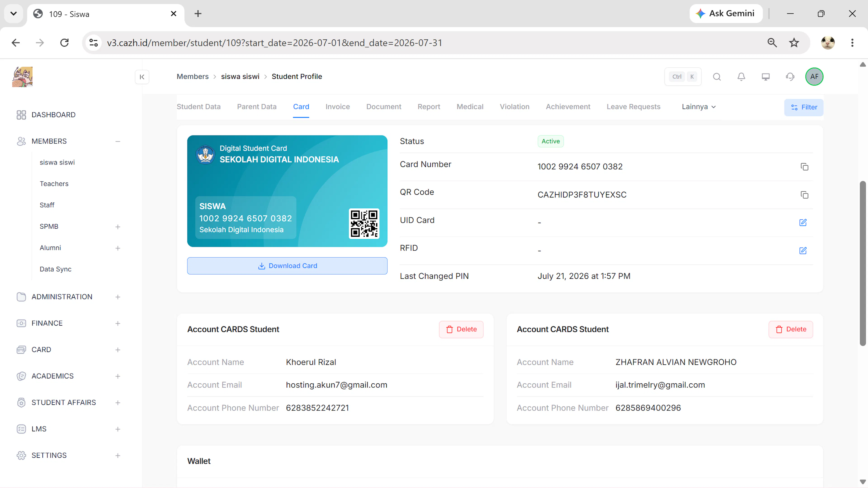Click the Administration folder icon
Screen dimensions: 868x488
[21, 297]
